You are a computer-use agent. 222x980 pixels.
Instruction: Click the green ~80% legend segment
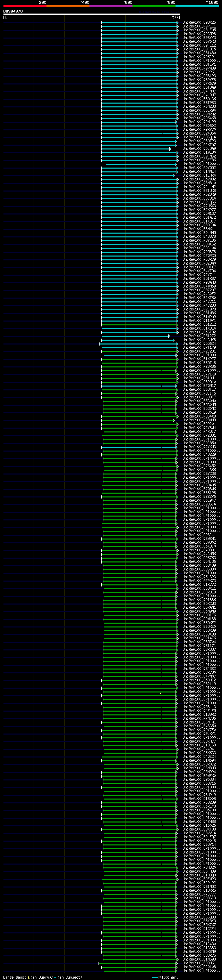tap(154, 6)
